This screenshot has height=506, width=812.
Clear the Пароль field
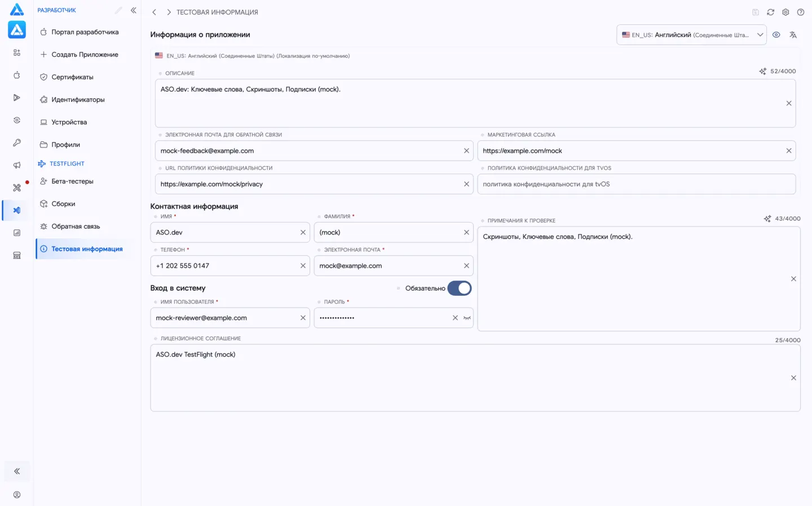[x=455, y=318]
